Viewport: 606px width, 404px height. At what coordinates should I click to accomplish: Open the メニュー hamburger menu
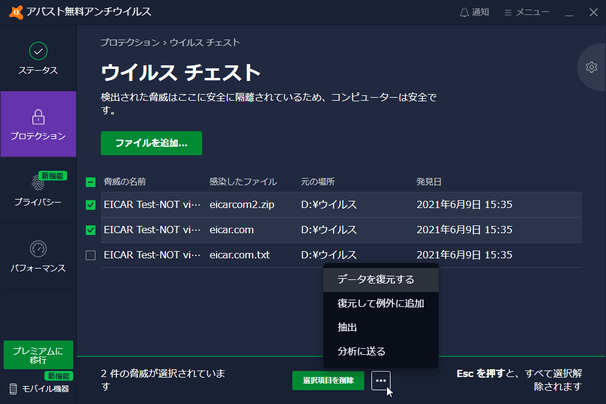point(527,12)
